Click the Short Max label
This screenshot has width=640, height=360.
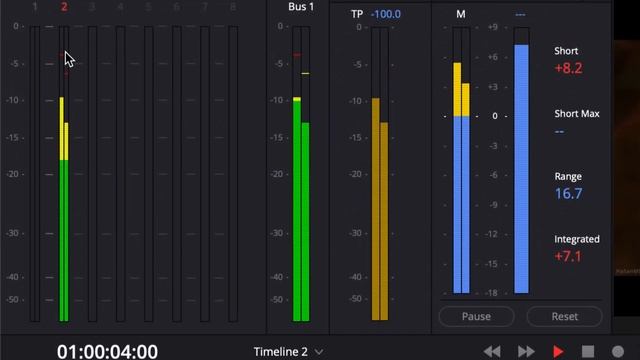(x=577, y=114)
